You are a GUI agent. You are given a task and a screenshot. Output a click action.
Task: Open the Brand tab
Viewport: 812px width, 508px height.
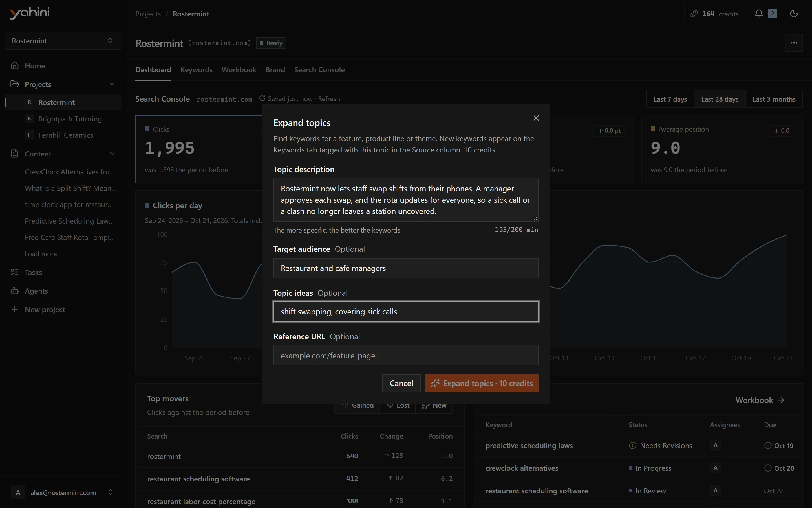click(x=275, y=70)
